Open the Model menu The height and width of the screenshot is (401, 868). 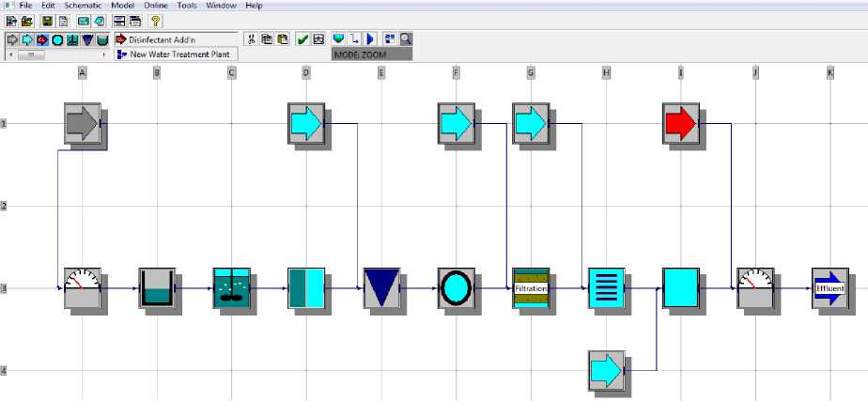pos(122,6)
